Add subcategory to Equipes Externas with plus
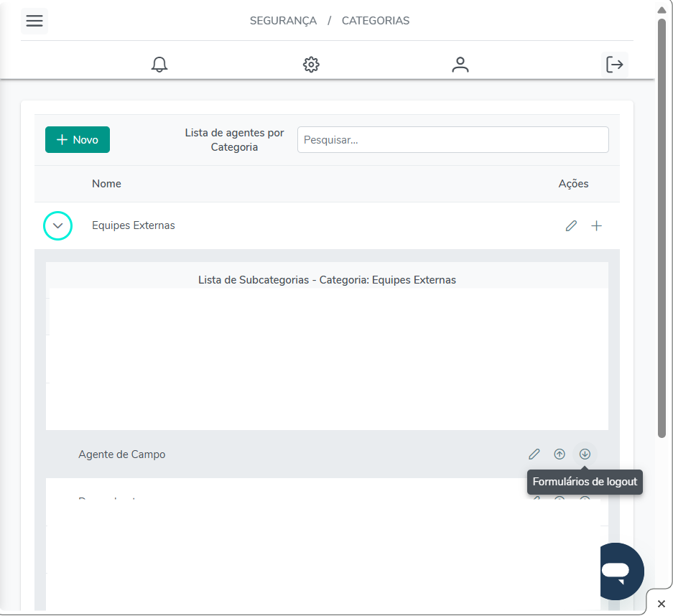The width and height of the screenshot is (673, 616). coord(596,226)
